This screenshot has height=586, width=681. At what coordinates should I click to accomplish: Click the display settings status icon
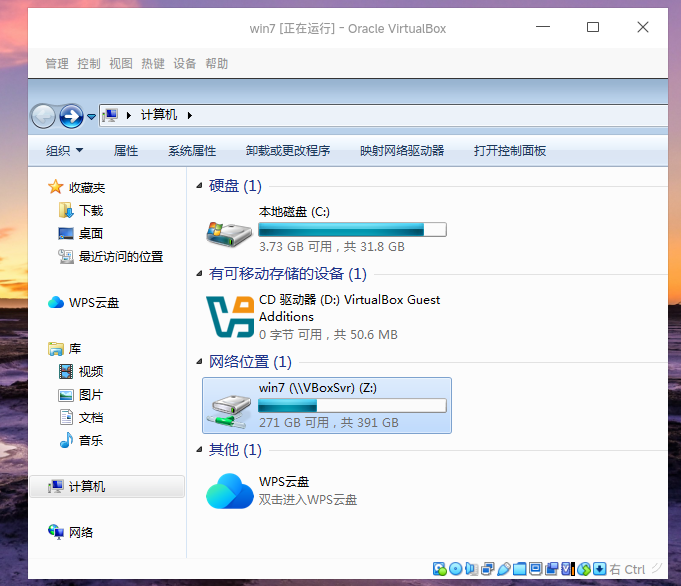[x=536, y=569]
